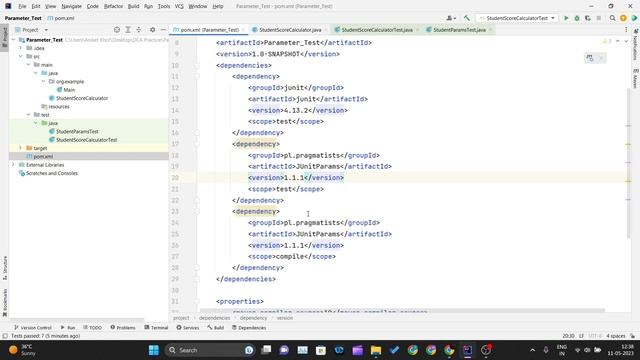Open editor tabs more-options icon

click(x=626, y=30)
